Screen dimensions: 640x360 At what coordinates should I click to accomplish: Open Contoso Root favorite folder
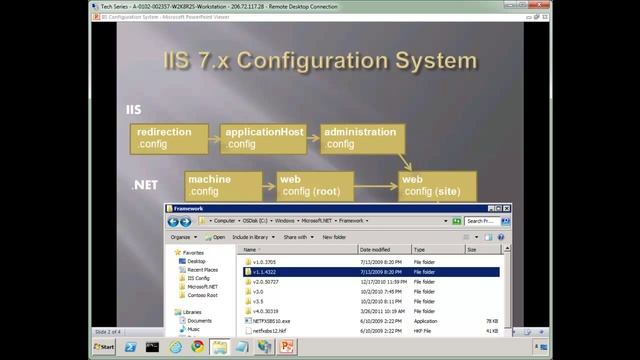tap(202, 295)
